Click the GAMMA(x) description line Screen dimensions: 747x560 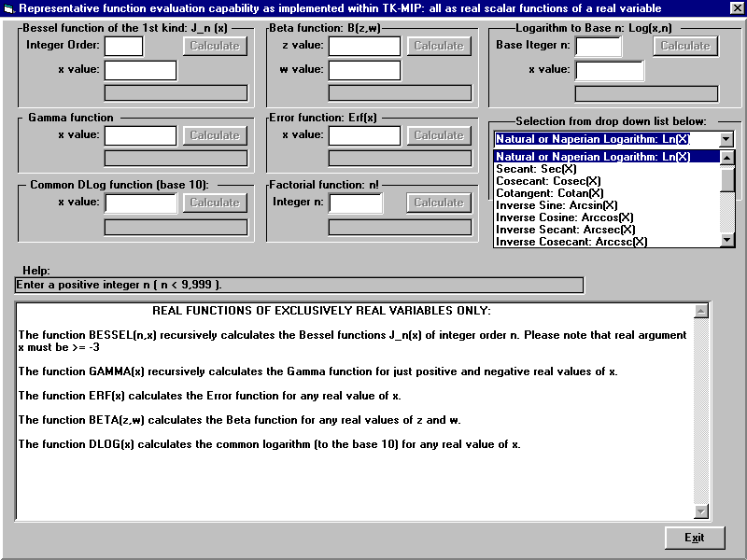[317, 371]
